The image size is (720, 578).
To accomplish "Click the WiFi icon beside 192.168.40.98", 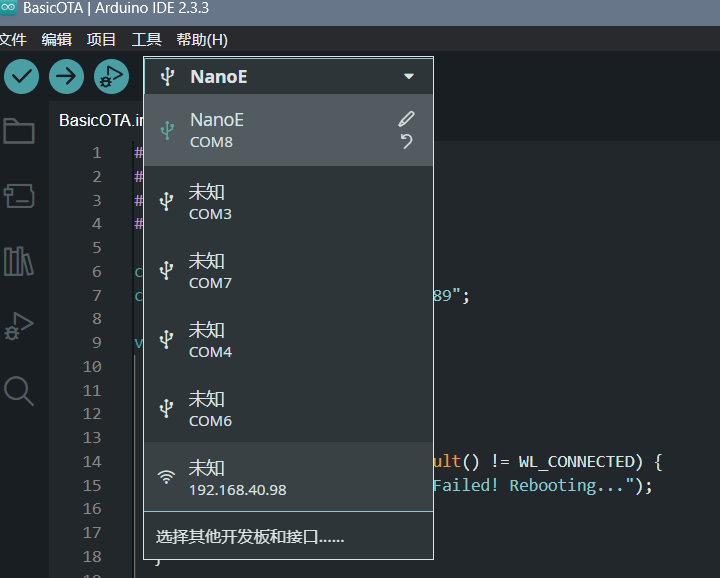I will (x=166, y=477).
